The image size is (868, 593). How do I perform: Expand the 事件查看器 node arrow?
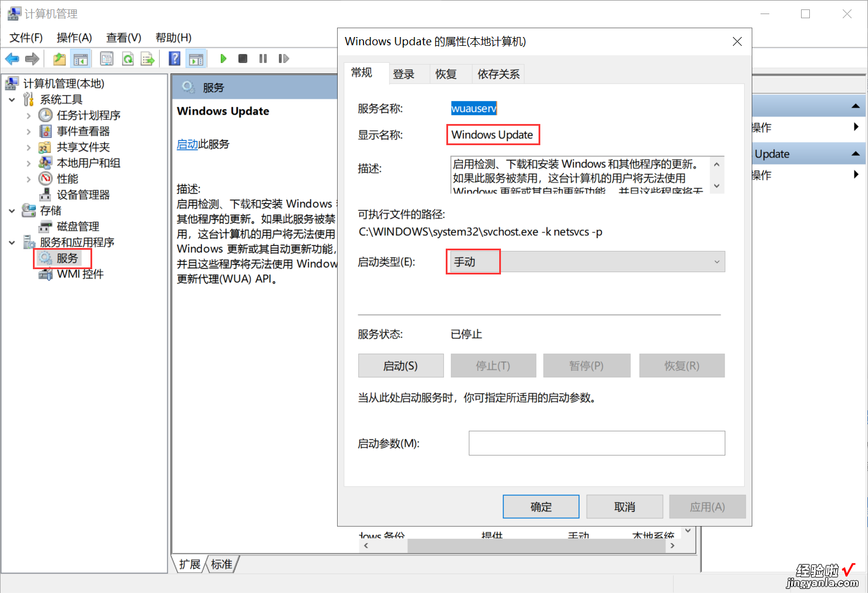coord(28,132)
